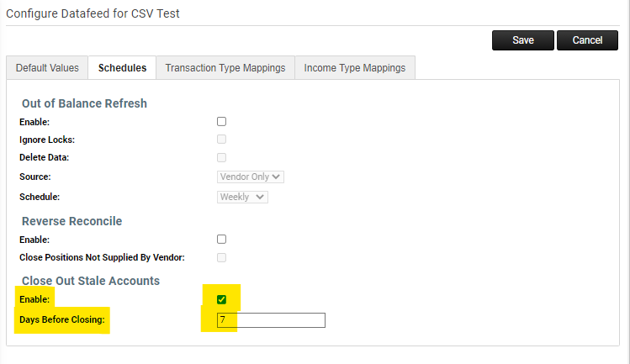Screen dimensions: 630x364
Task: Enable the Reverse Reconcile checkbox
Action: (x=222, y=240)
